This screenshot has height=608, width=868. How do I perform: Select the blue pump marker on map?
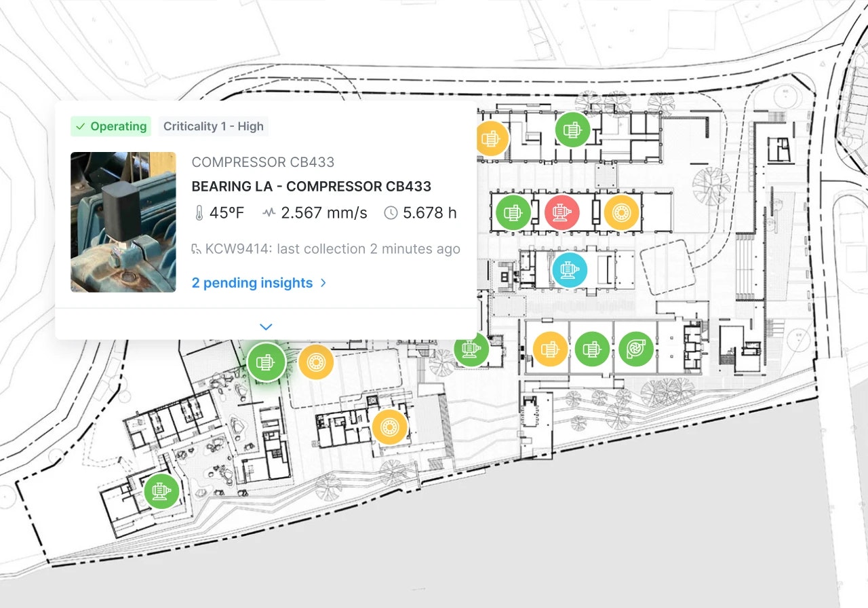(570, 270)
